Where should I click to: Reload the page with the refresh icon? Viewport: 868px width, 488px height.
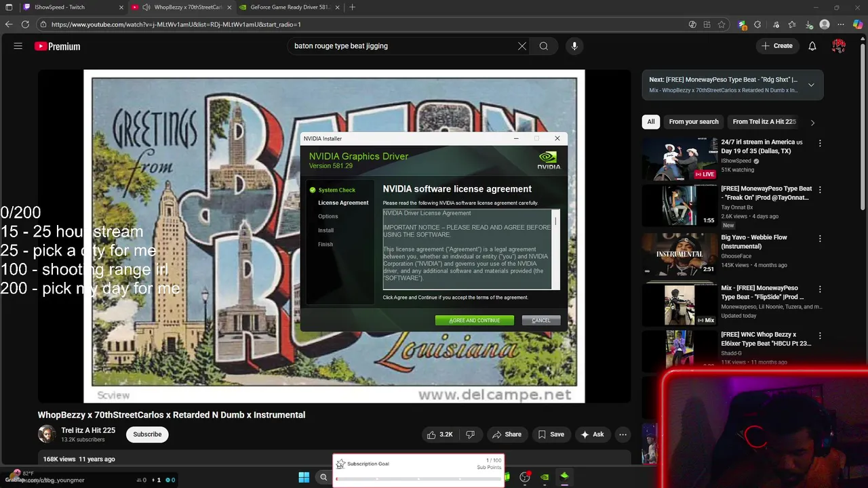pos(25,24)
